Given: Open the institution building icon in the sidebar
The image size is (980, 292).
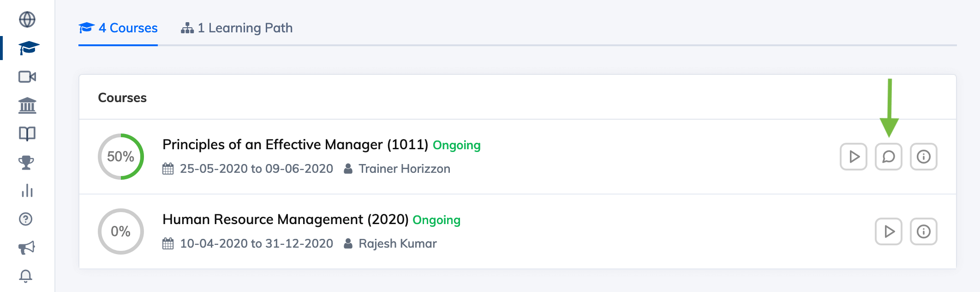Looking at the screenshot, I should 27,105.
